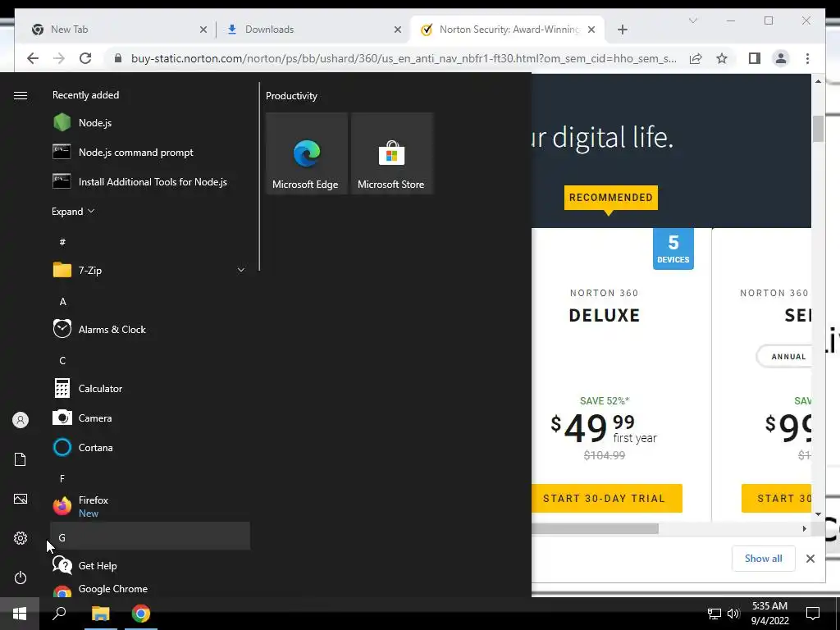Open File Explorer from taskbar

100,614
